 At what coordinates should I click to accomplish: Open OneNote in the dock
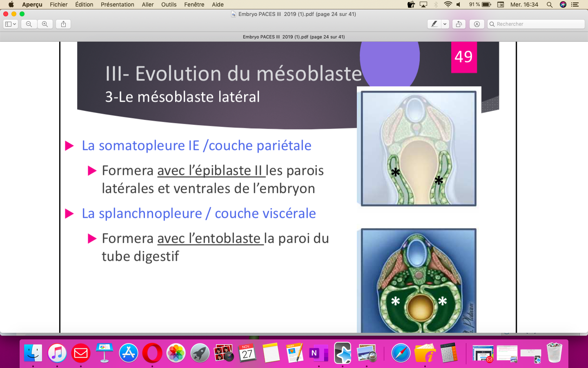point(318,352)
